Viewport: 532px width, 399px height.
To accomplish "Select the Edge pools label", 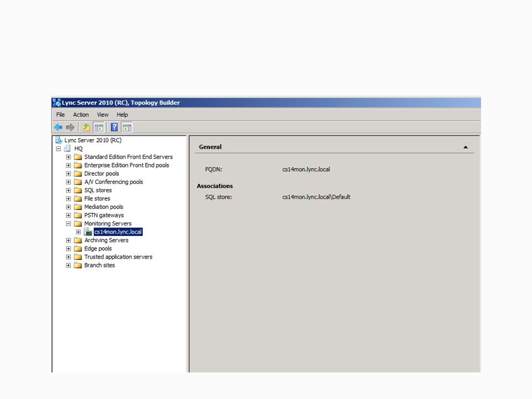I will pyautogui.click(x=98, y=249).
